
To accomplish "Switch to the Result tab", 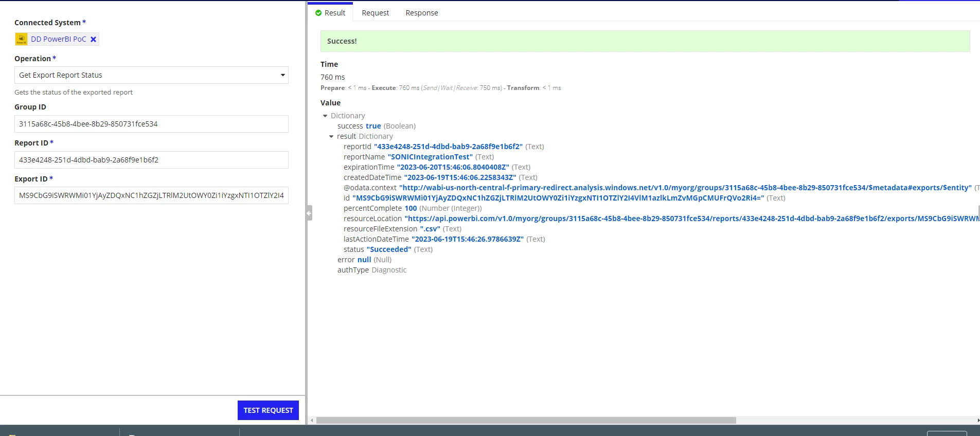I will (330, 13).
